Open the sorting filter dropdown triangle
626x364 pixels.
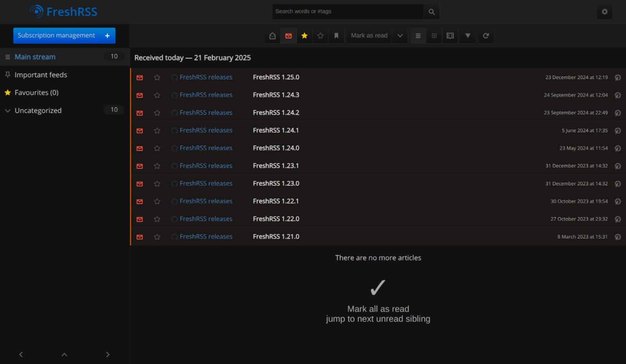[468, 36]
